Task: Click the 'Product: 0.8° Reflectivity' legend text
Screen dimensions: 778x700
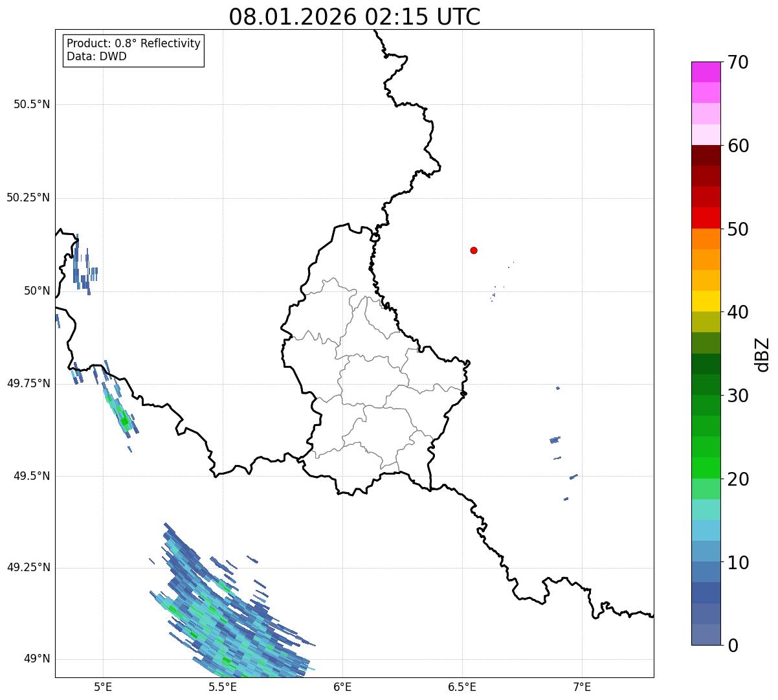Action: click(134, 43)
